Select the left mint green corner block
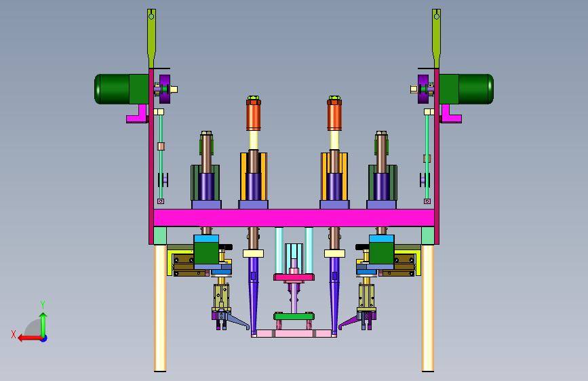This screenshot has width=588, height=381. (x=160, y=235)
